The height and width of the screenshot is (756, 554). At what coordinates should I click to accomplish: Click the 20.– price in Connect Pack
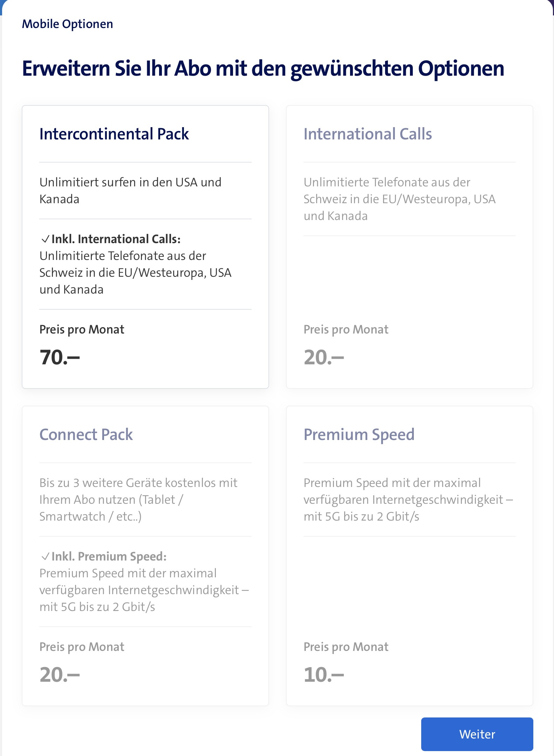[60, 675]
